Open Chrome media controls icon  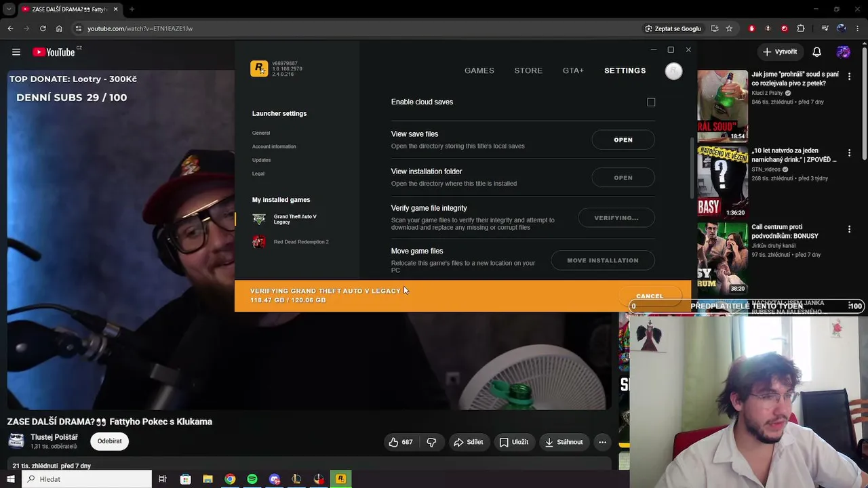tap(825, 28)
